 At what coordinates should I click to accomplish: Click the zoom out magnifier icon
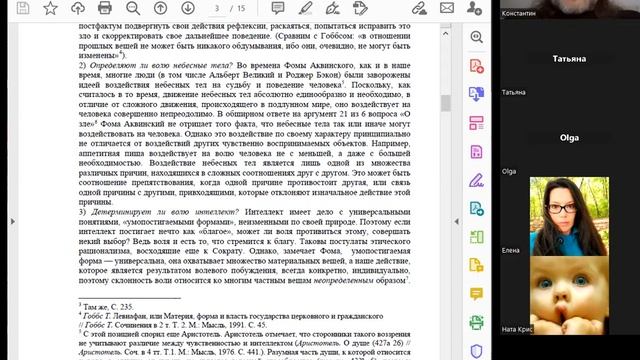pyautogui.click(x=133, y=8)
